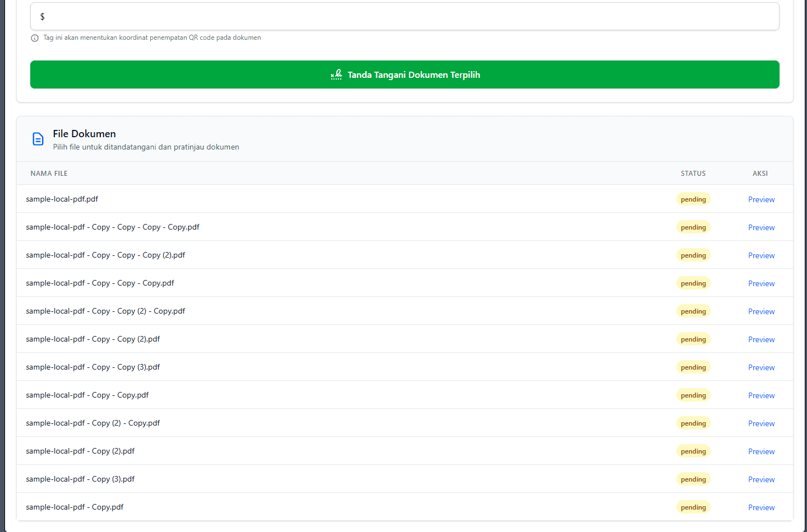Preview sample-local-pdf.pdf
807x532 pixels.
pyautogui.click(x=761, y=199)
